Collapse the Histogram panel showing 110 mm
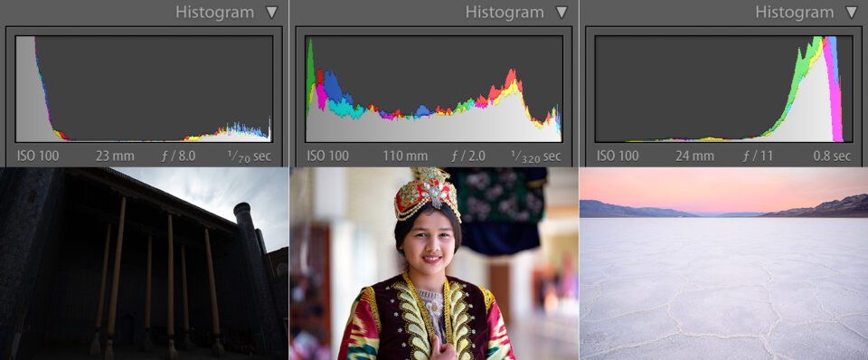The width and height of the screenshot is (868, 360). coord(561,12)
